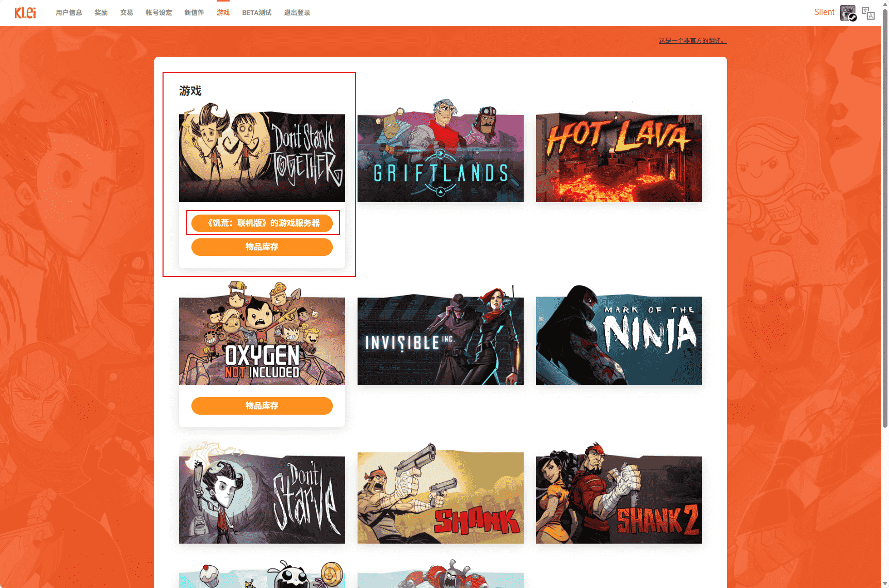
Task: Click the user avatar next to Silent
Action: tap(848, 13)
